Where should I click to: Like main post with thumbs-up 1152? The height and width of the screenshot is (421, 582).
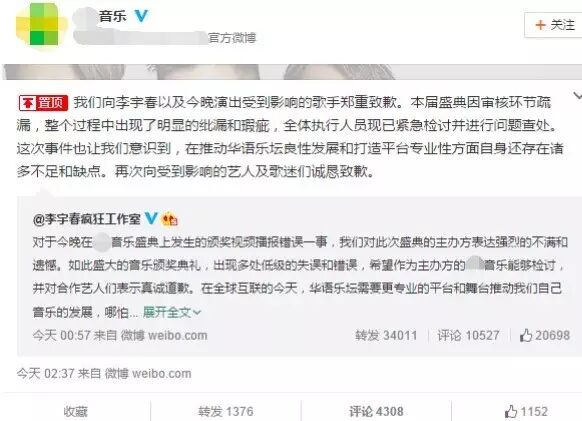(x=526, y=411)
